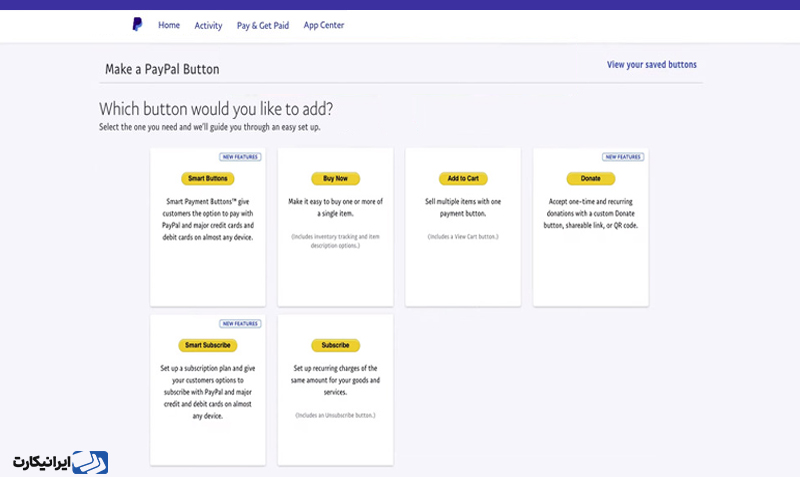Click the PayPal logo icon

[137, 24]
